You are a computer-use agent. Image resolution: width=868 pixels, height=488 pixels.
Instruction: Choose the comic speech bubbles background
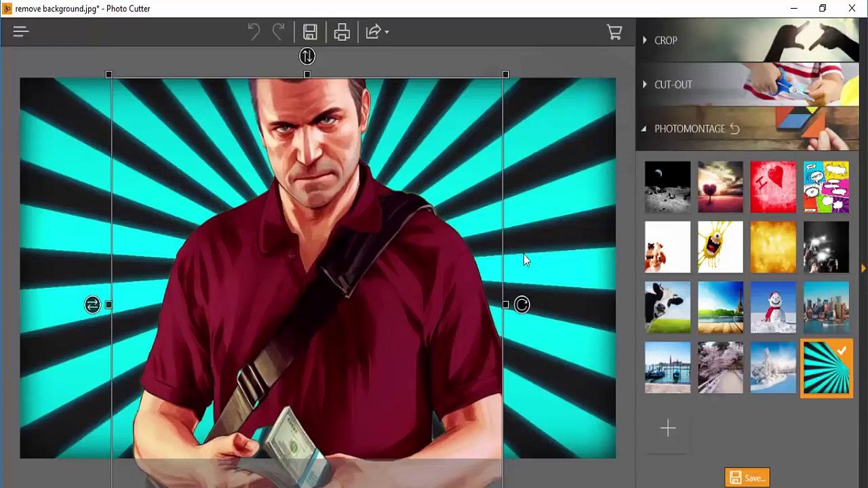[826, 186]
